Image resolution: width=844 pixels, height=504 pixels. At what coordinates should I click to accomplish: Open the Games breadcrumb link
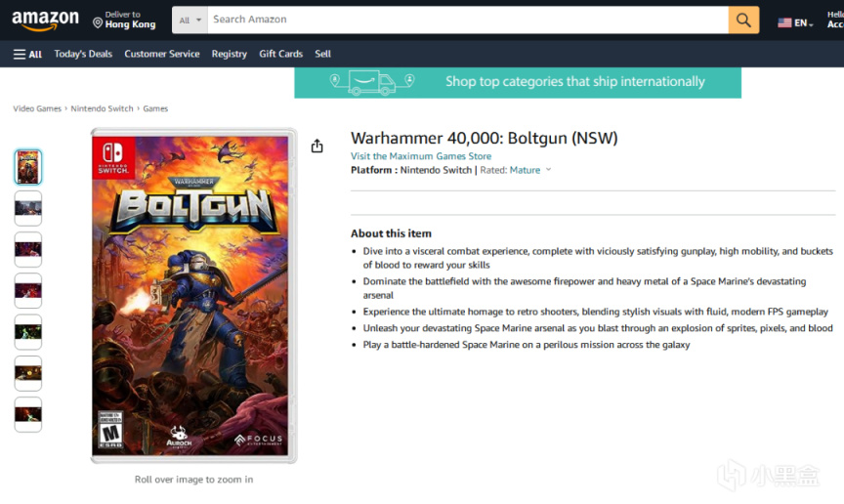click(x=155, y=108)
